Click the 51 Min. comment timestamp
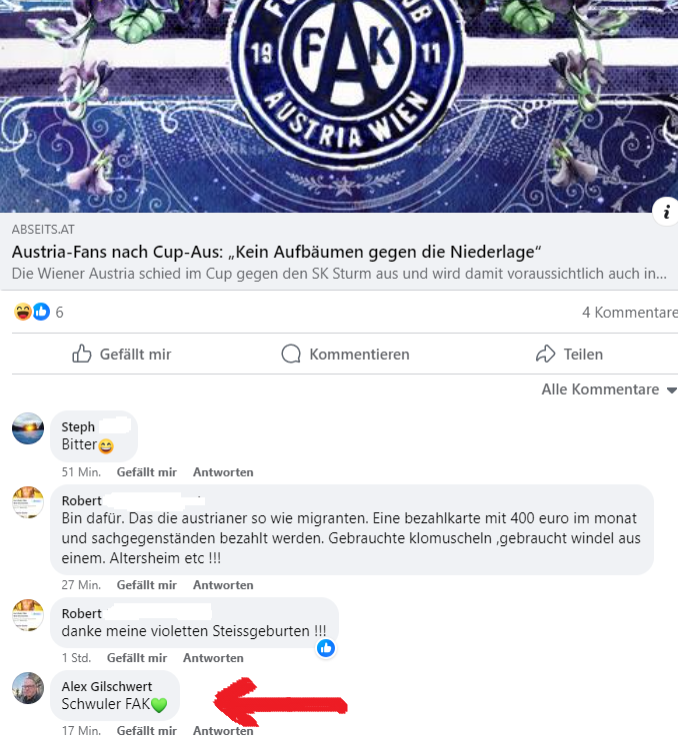This screenshot has height=750, width=678. [x=81, y=472]
